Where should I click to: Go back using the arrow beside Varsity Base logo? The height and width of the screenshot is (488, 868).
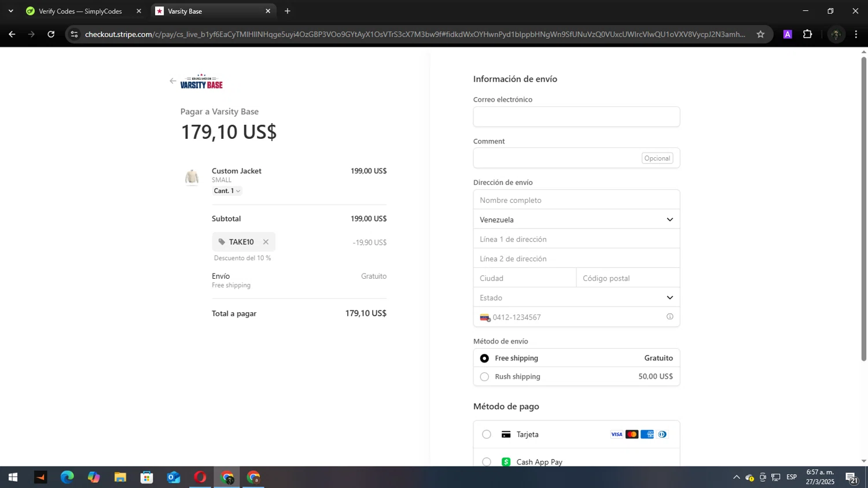click(x=172, y=81)
